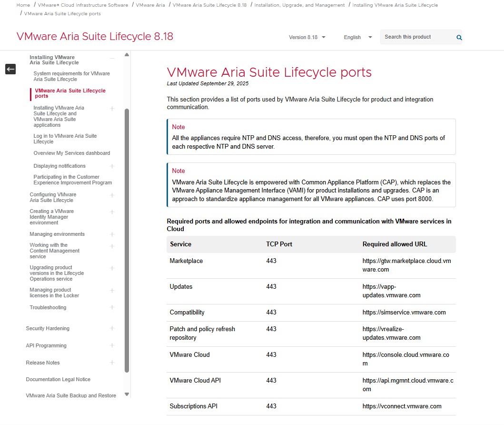
Task: Open the Overview My Services dashboard page
Action: (x=71, y=153)
